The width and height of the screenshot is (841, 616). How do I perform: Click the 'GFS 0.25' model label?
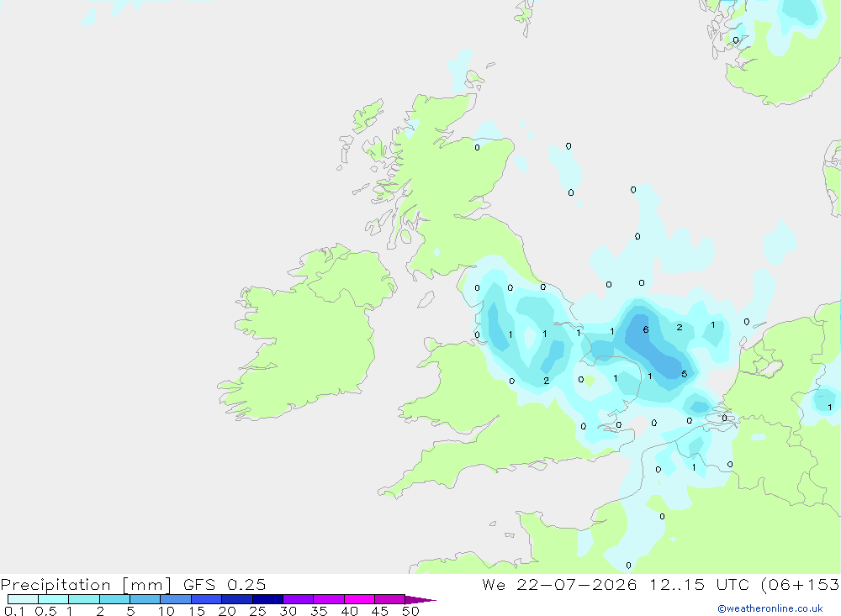[225, 584]
